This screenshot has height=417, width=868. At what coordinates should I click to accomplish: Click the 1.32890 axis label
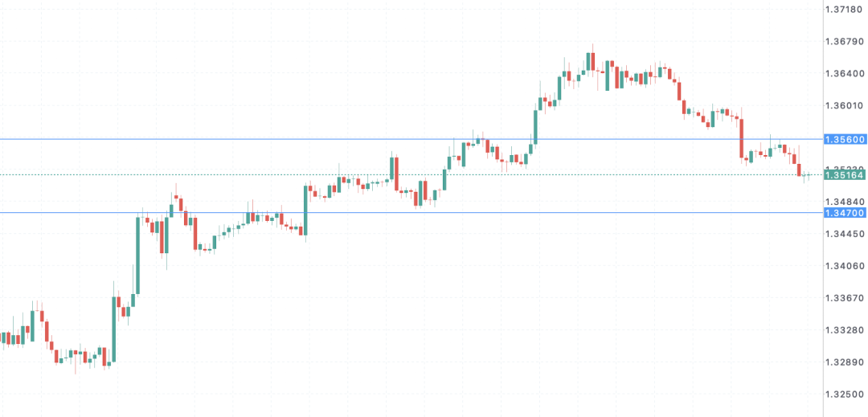point(844,363)
